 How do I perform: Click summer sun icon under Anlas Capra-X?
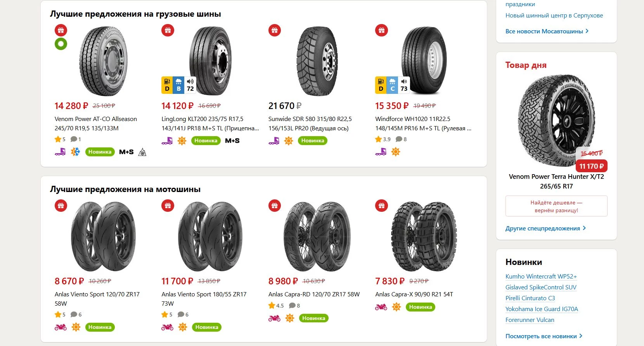(x=396, y=307)
